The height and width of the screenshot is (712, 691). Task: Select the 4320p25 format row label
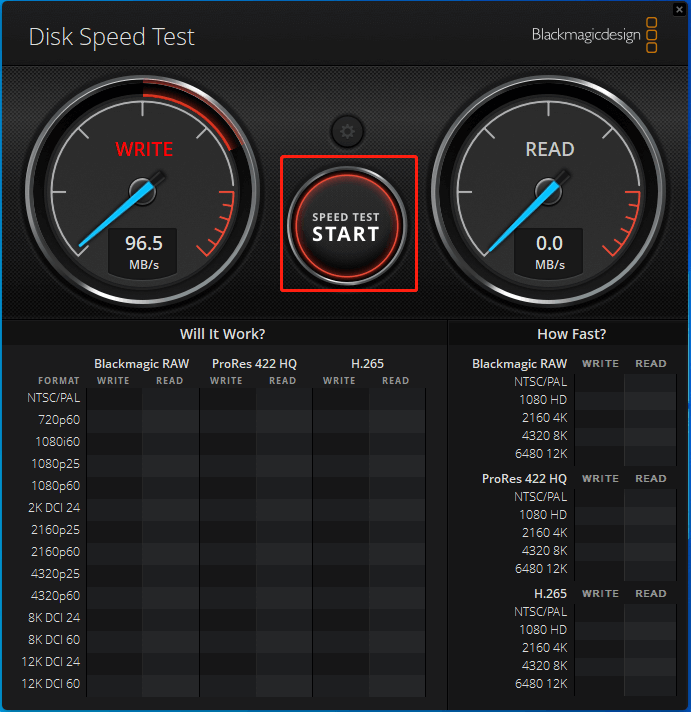point(55,574)
